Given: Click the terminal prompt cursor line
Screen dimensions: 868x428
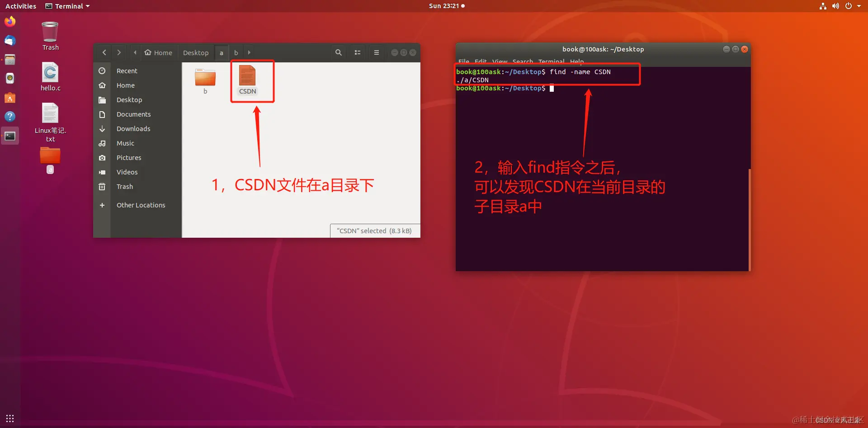Looking at the screenshot, I should coord(505,88).
